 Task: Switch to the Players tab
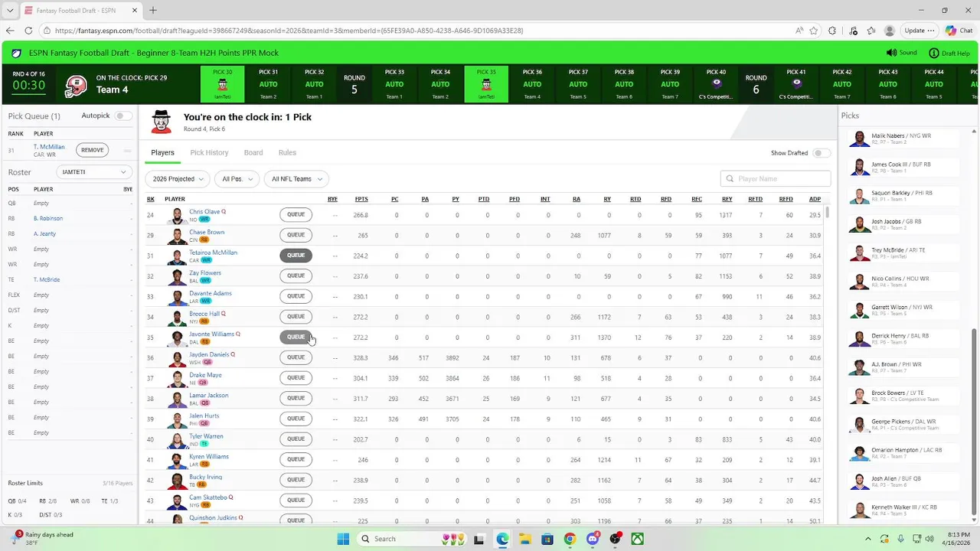pyautogui.click(x=162, y=152)
